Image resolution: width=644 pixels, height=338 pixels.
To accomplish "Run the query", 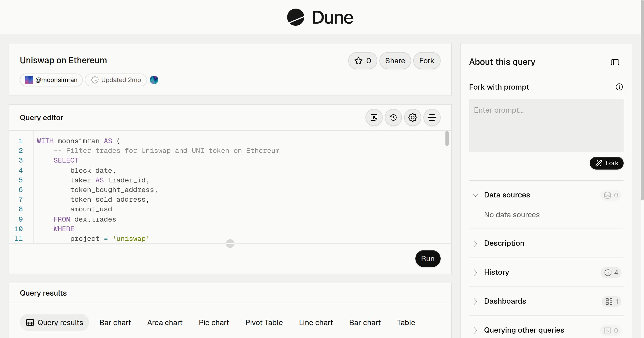I will (x=428, y=259).
